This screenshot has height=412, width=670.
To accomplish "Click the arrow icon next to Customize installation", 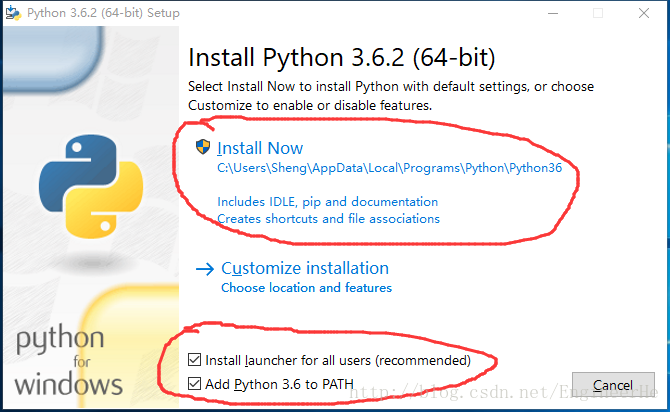I will [x=205, y=269].
